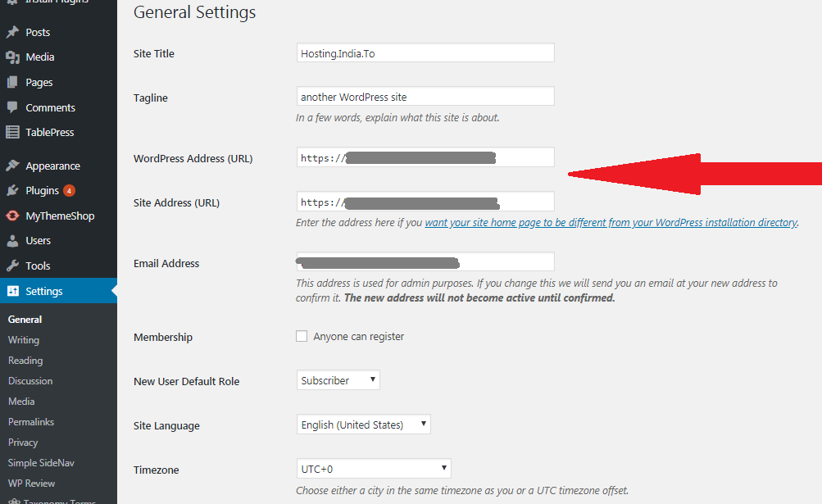Image resolution: width=822 pixels, height=504 pixels.
Task: Click the Users person icon
Action: tap(12, 241)
